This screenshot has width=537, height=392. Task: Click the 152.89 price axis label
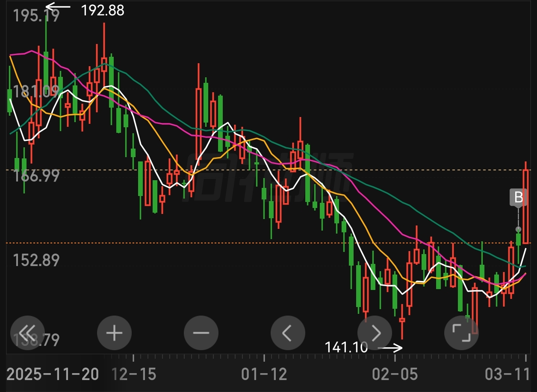pyautogui.click(x=36, y=260)
